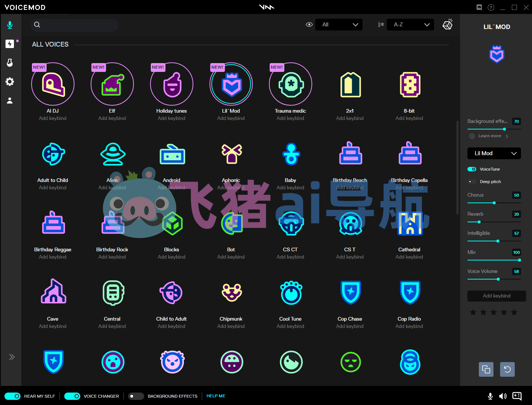Expand the A-Z sort dropdown
The width and height of the screenshot is (532, 405).
pos(410,25)
